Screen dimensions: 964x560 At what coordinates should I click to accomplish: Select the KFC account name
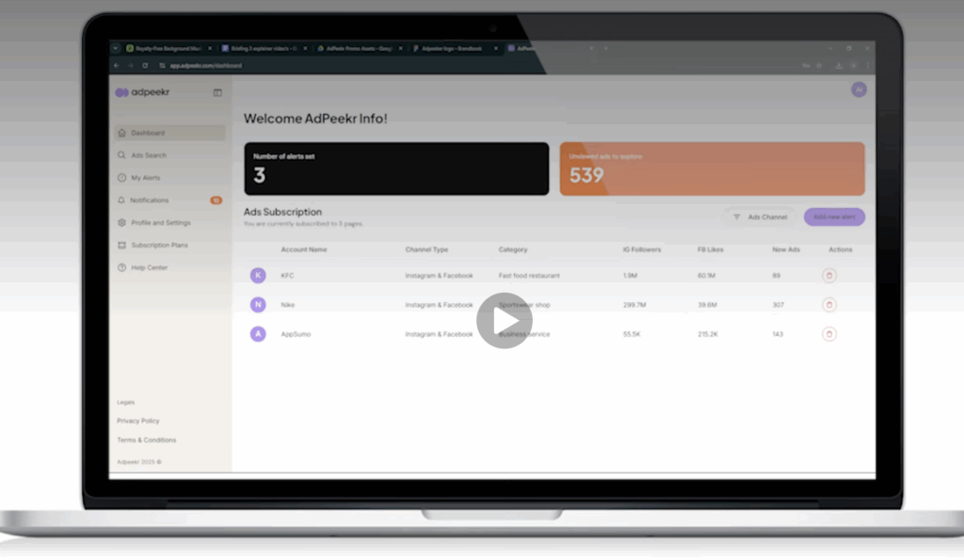287,276
